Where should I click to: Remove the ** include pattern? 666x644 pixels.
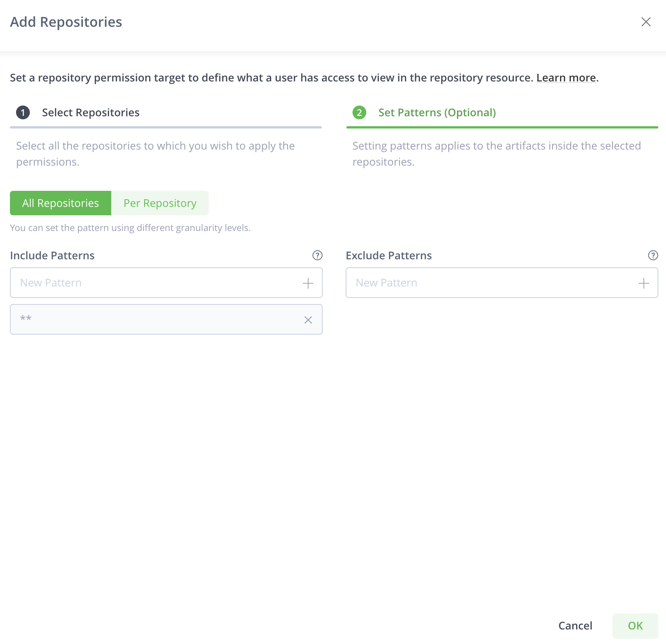[308, 320]
